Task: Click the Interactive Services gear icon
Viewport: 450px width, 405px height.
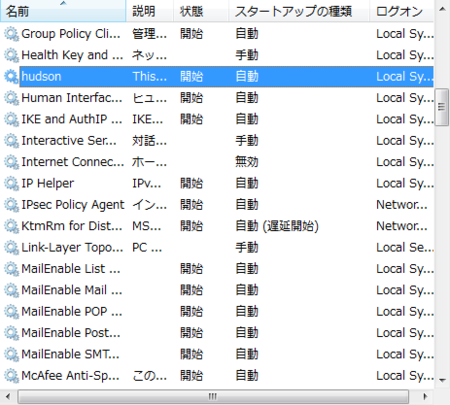Action: (11, 141)
